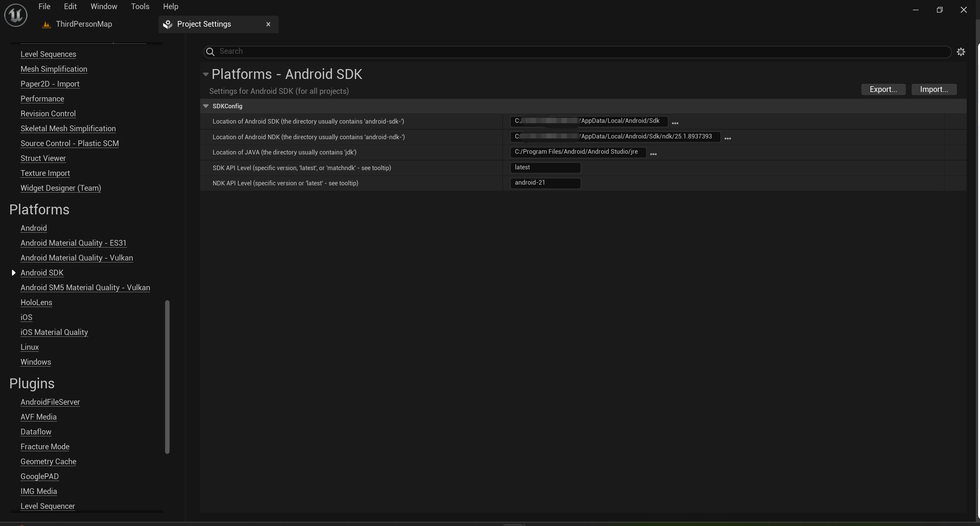This screenshot has width=980, height=526.
Task: Click the search magnifier icon
Action: (210, 51)
